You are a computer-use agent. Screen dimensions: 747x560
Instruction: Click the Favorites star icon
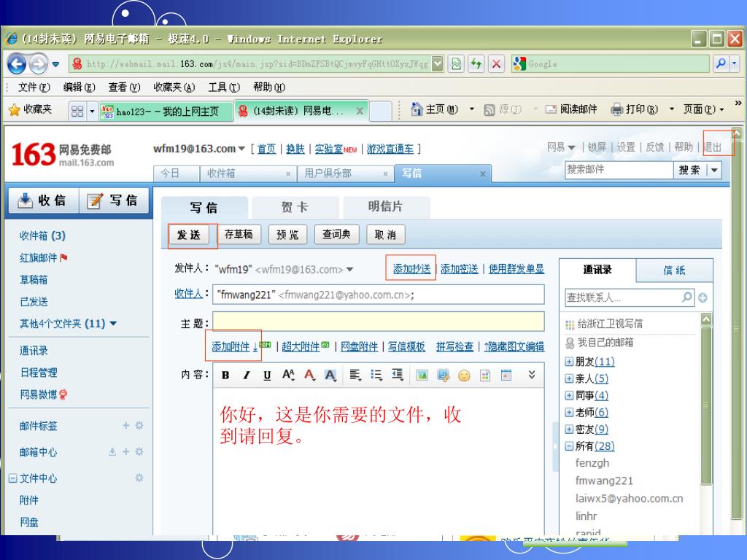[15, 110]
